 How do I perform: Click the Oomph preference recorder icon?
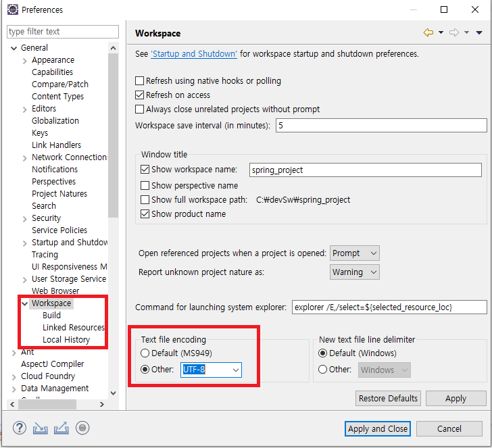pyautogui.click(x=82, y=428)
